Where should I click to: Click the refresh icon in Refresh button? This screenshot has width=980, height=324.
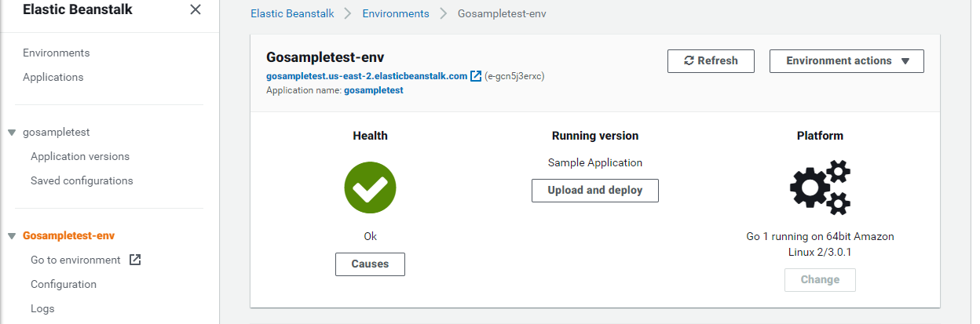689,60
